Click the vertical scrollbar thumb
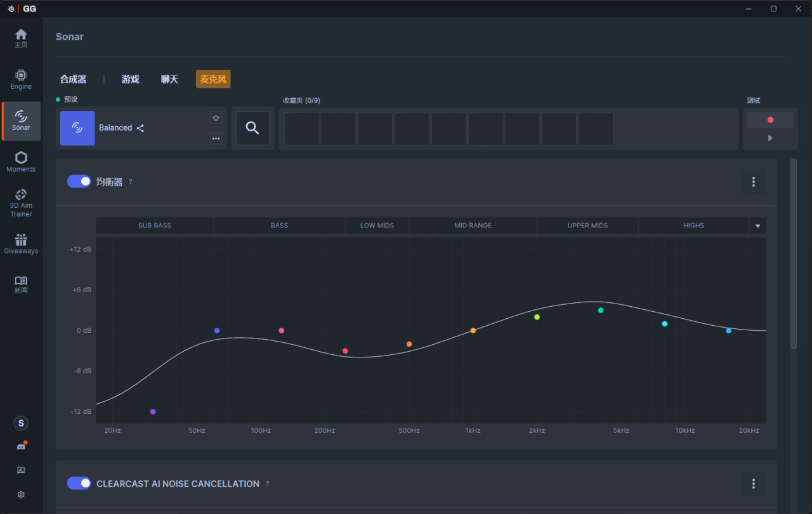The width and height of the screenshot is (812, 514). click(x=793, y=254)
